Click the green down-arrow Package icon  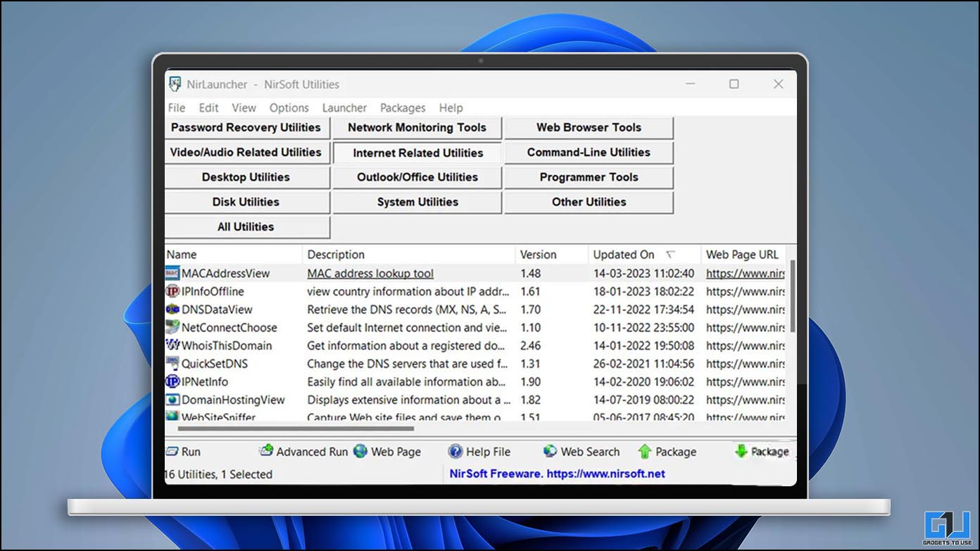click(x=741, y=451)
